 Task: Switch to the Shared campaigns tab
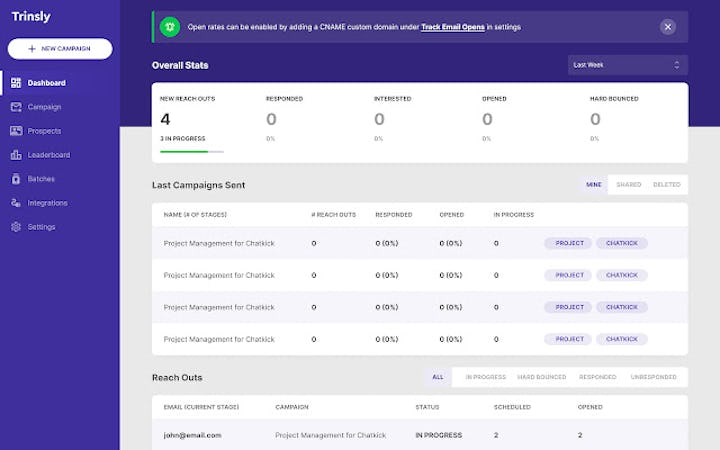pyautogui.click(x=629, y=185)
